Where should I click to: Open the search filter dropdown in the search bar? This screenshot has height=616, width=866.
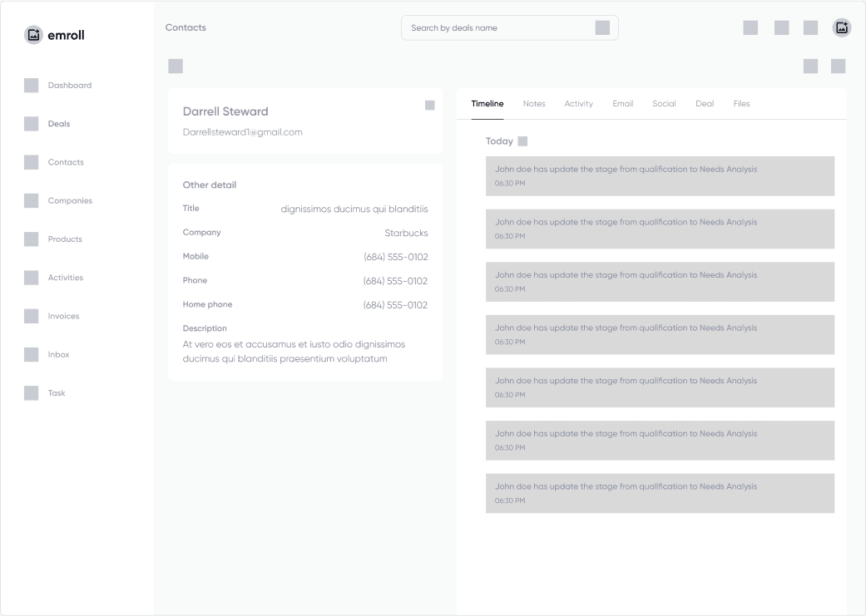[x=601, y=27]
